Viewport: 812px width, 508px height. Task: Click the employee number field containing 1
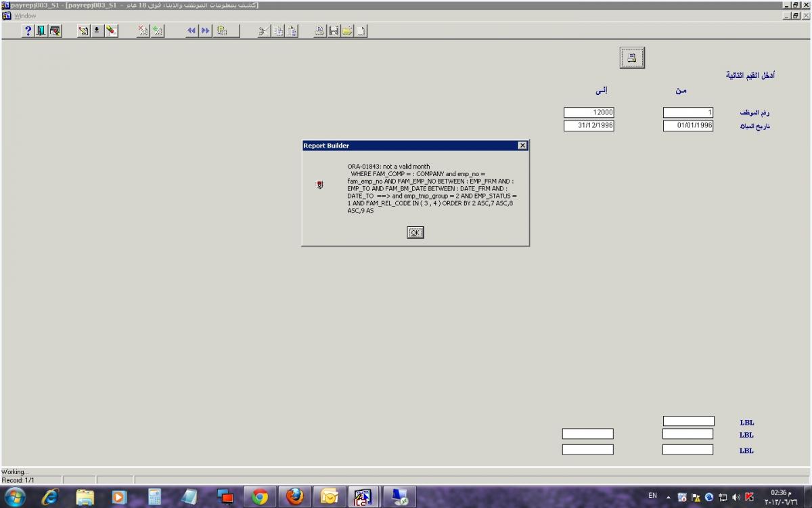(x=687, y=112)
